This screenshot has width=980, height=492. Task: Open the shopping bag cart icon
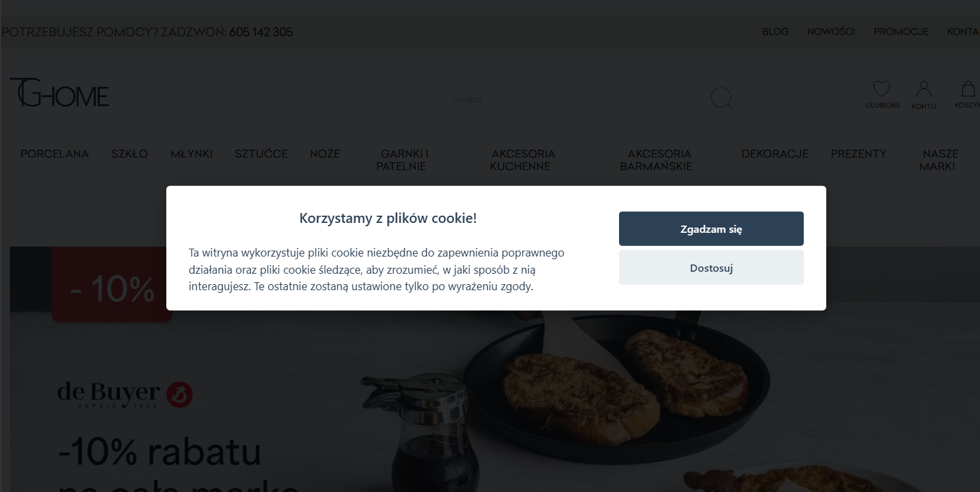tap(968, 89)
